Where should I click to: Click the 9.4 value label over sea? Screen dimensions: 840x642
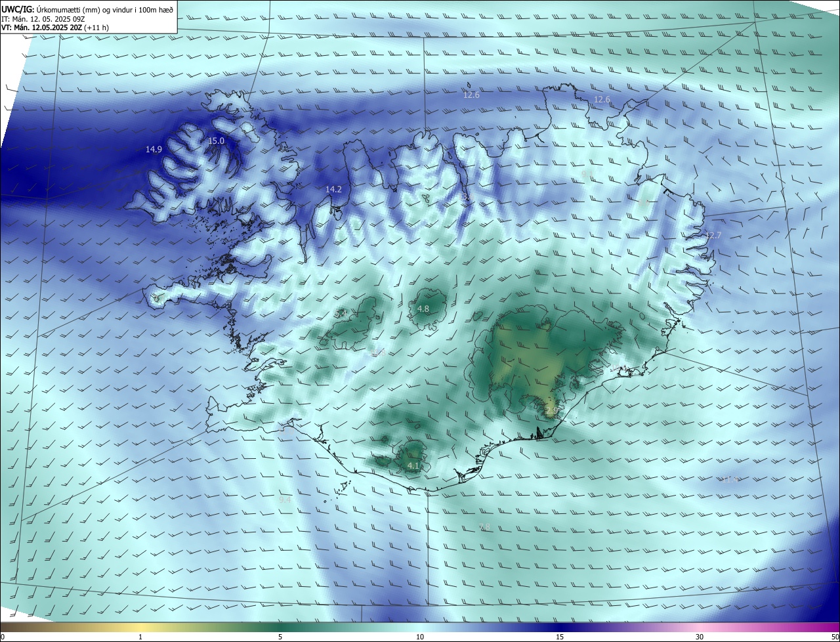(285, 500)
